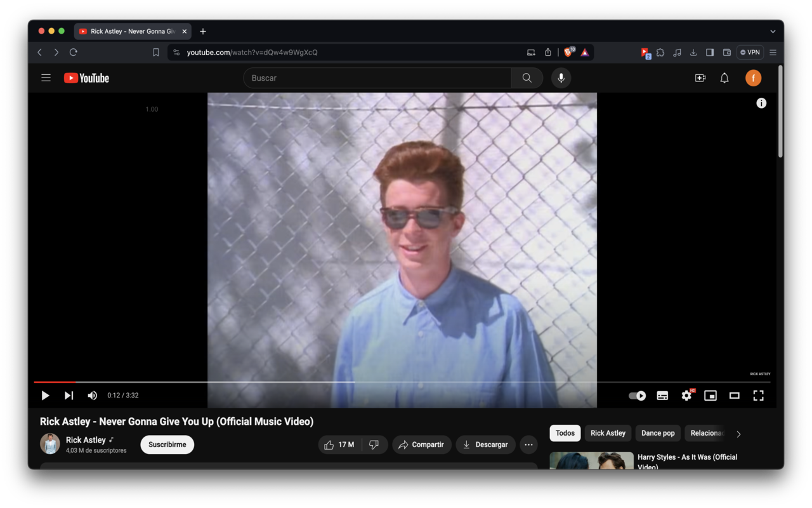Open the Brave wallet icon
The image size is (812, 508).
[727, 52]
